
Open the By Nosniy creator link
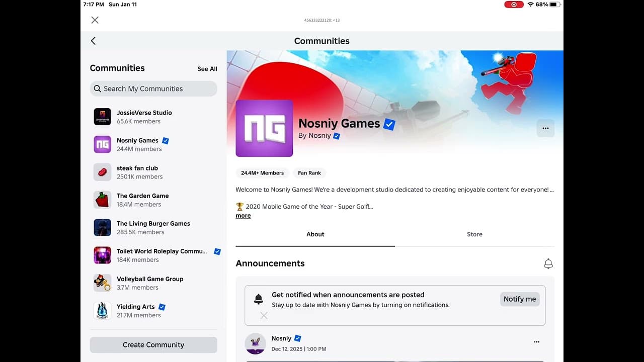point(314,136)
